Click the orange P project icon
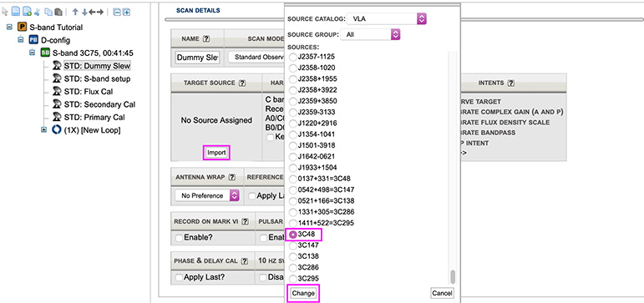 click(x=22, y=28)
